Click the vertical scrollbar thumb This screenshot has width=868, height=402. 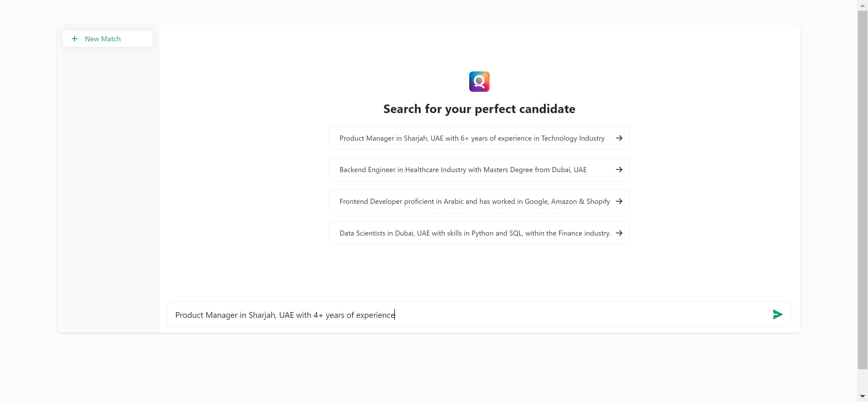[862, 189]
